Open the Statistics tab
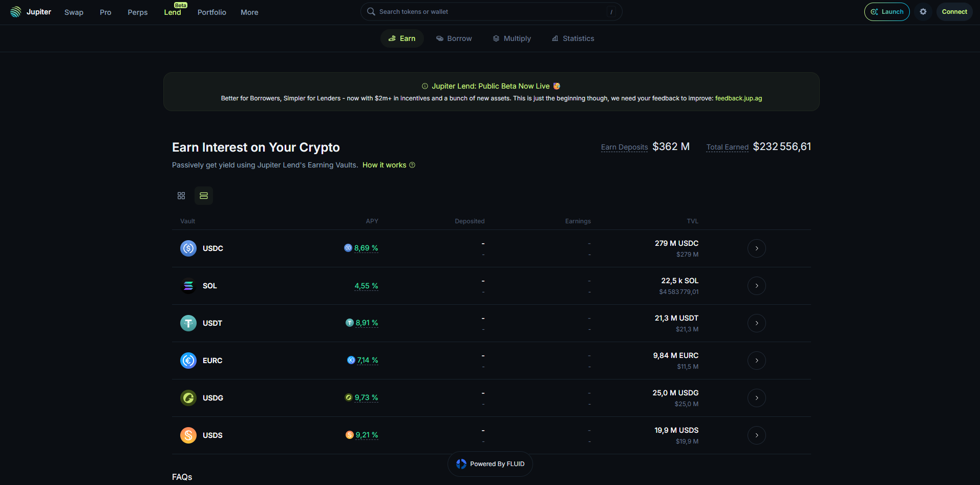The image size is (980, 485). [x=572, y=38]
